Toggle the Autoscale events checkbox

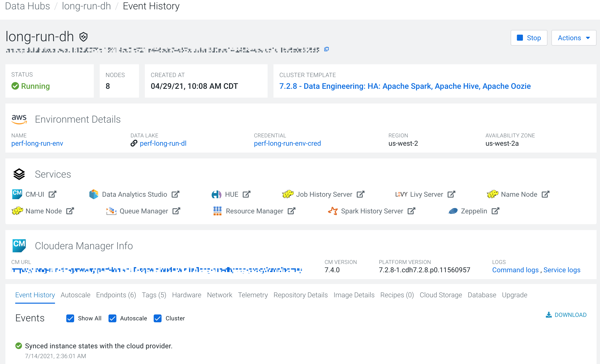point(112,318)
